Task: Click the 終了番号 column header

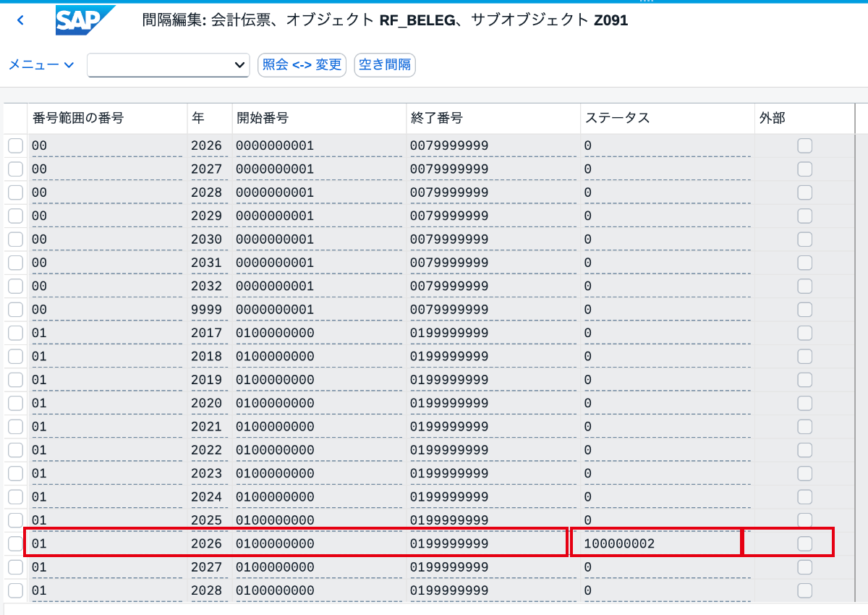Action: 493,119
